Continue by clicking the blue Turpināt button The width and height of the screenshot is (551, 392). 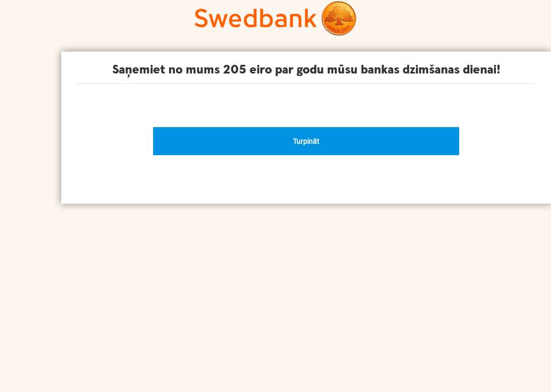pyautogui.click(x=306, y=141)
